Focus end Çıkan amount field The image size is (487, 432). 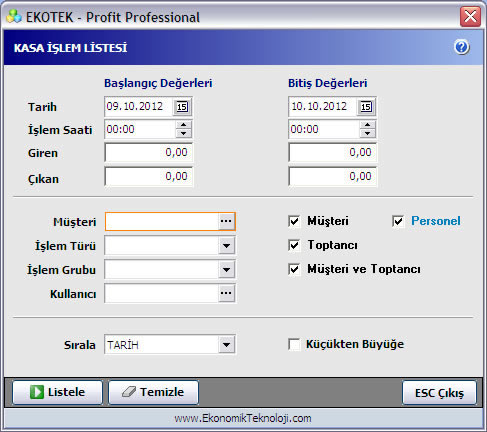point(333,176)
